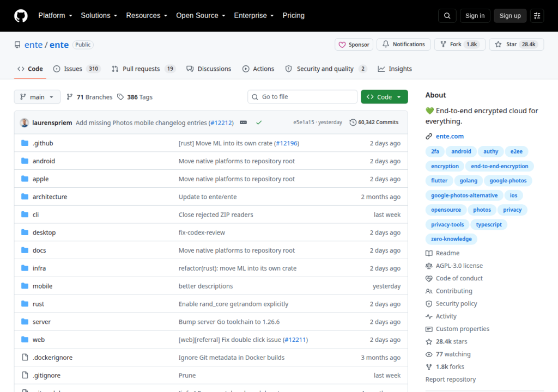Open the search magnifier in header
Screen dimensions: 558x392
click(x=447, y=16)
